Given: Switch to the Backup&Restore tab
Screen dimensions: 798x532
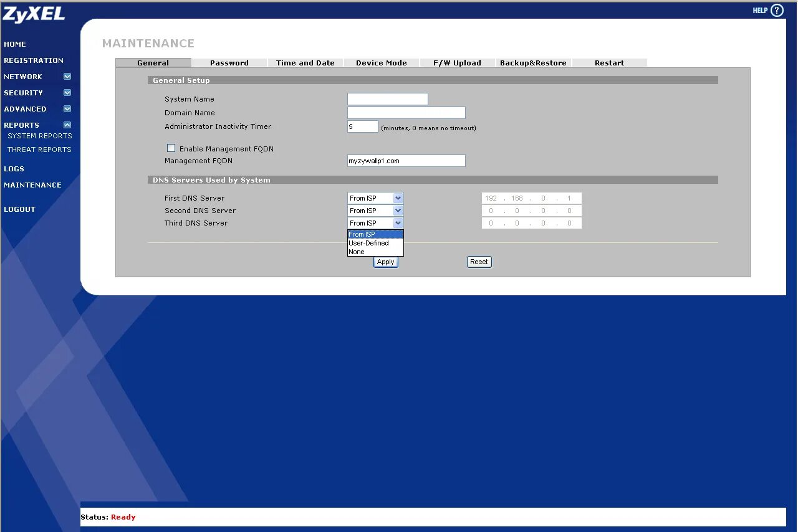Looking at the screenshot, I should point(534,63).
